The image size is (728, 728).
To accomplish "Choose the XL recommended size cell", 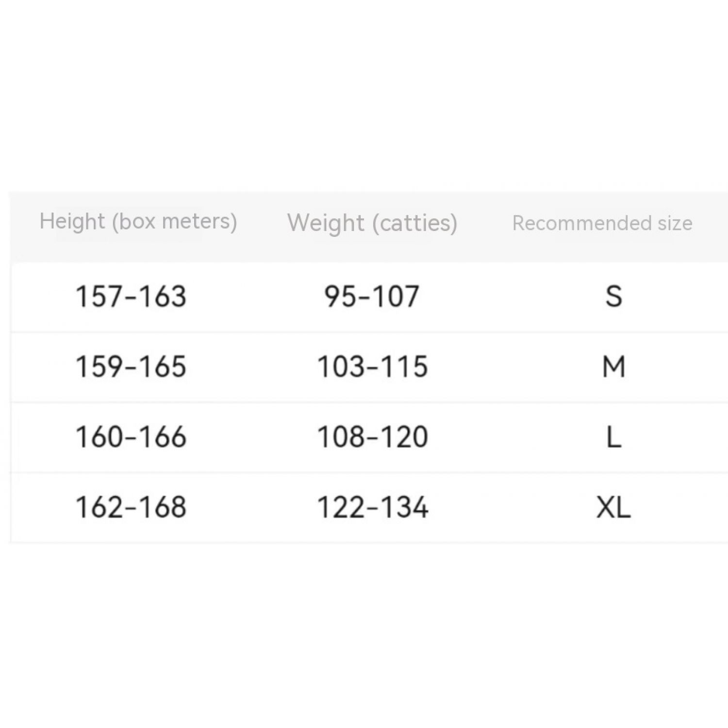I will (x=613, y=508).
